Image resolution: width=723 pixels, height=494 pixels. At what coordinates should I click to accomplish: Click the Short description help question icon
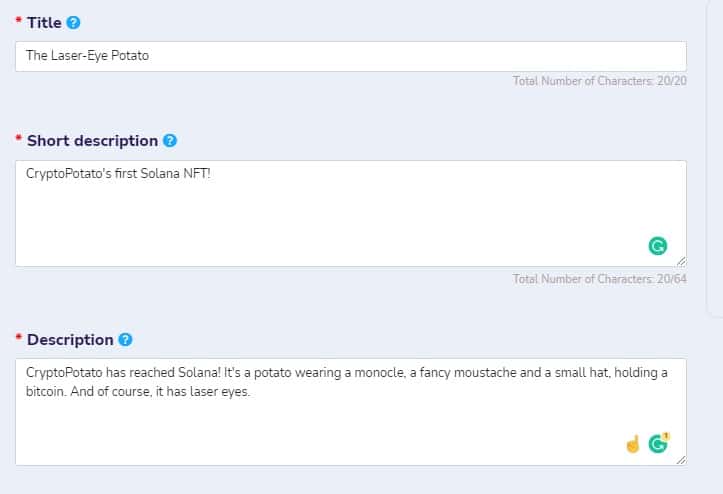[170, 141]
